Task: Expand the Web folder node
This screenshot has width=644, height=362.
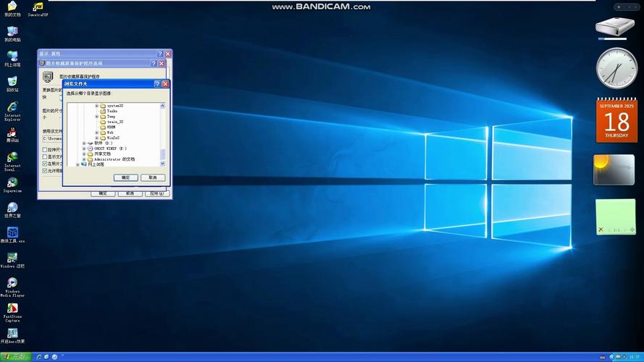Action: click(x=97, y=132)
